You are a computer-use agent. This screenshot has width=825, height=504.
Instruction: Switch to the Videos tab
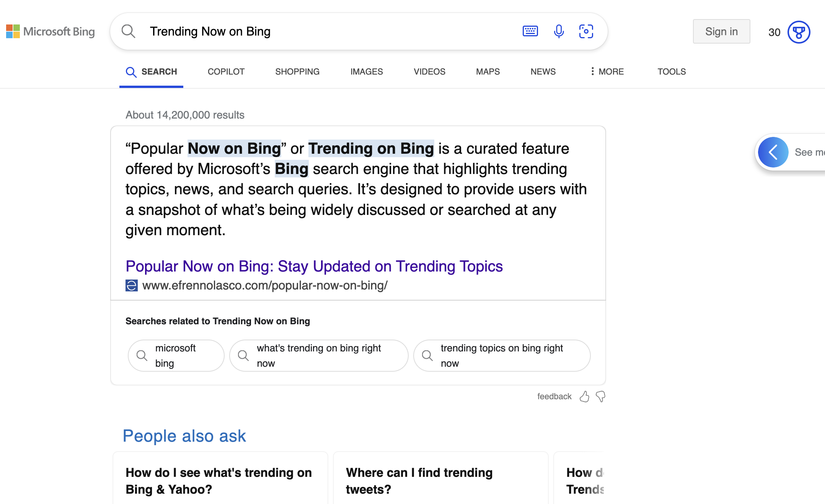pos(429,72)
